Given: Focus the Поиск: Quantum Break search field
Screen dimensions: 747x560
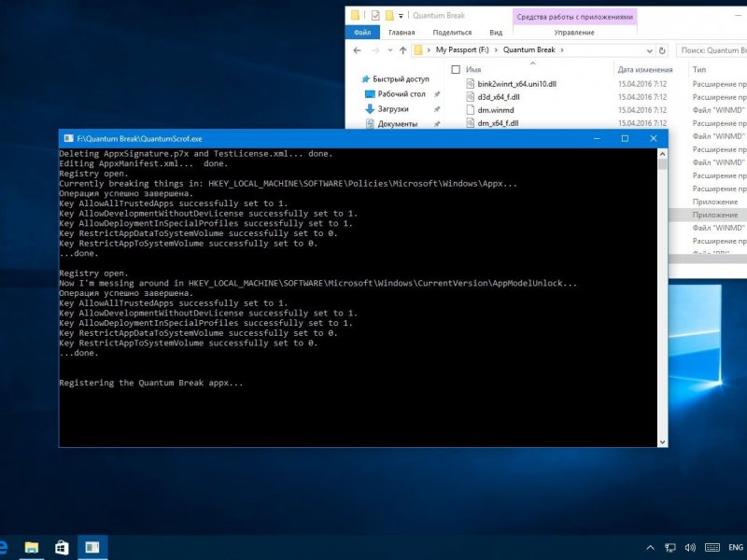Looking at the screenshot, I should click(x=712, y=50).
